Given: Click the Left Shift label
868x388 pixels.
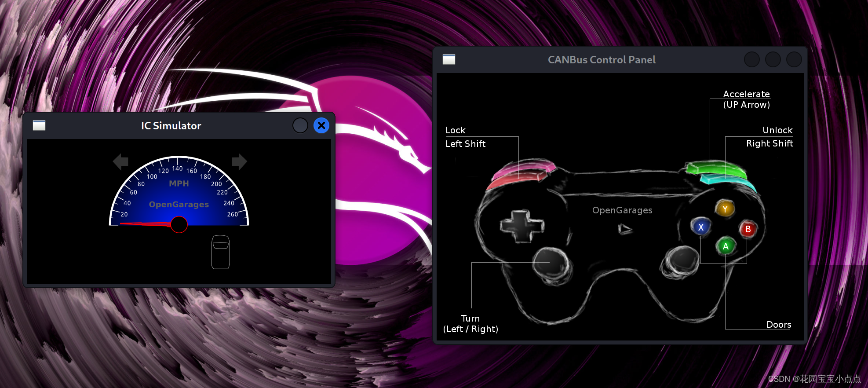Looking at the screenshot, I should (x=466, y=144).
